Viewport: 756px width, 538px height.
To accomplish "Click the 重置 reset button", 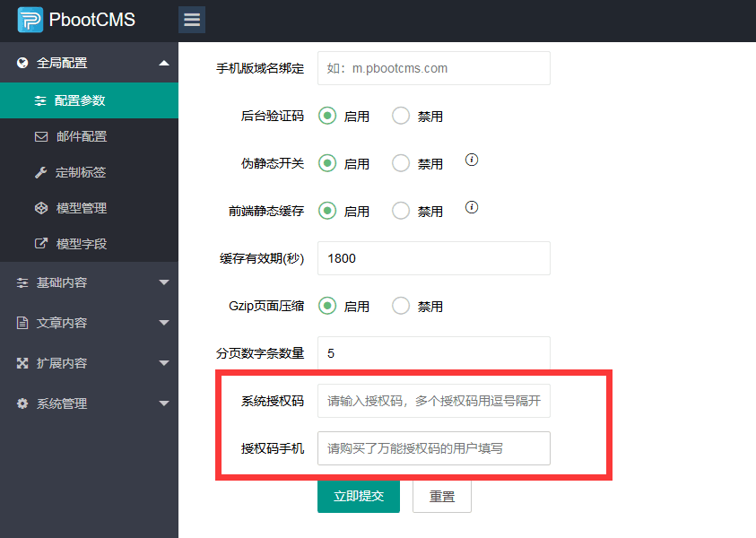I will (x=441, y=495).
